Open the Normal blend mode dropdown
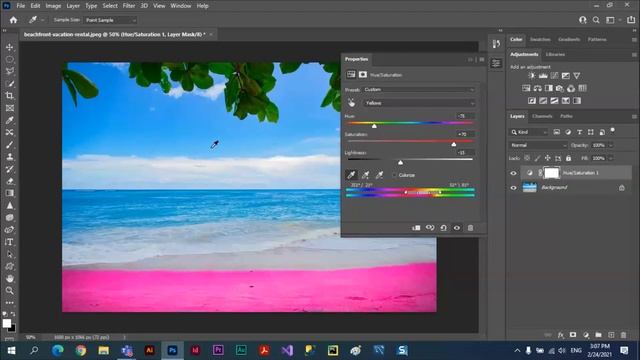 coord(538,145)
